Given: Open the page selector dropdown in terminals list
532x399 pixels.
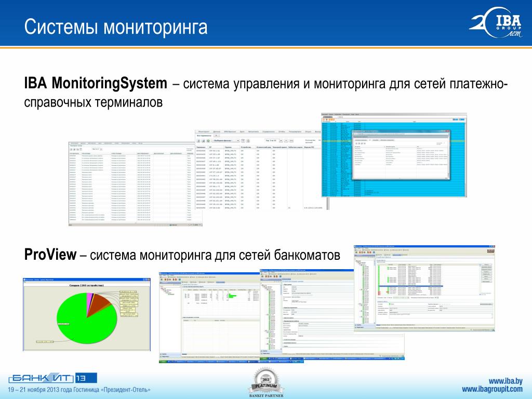Looking at the screenshot, I should pyautogui.click(x=273, y=140).
